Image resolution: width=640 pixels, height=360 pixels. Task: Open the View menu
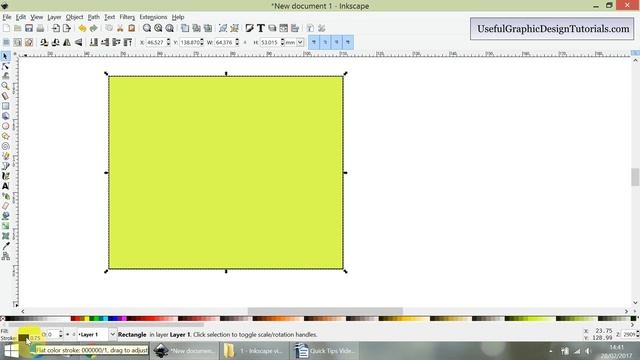pyautogui.click(x=36, y=17)
